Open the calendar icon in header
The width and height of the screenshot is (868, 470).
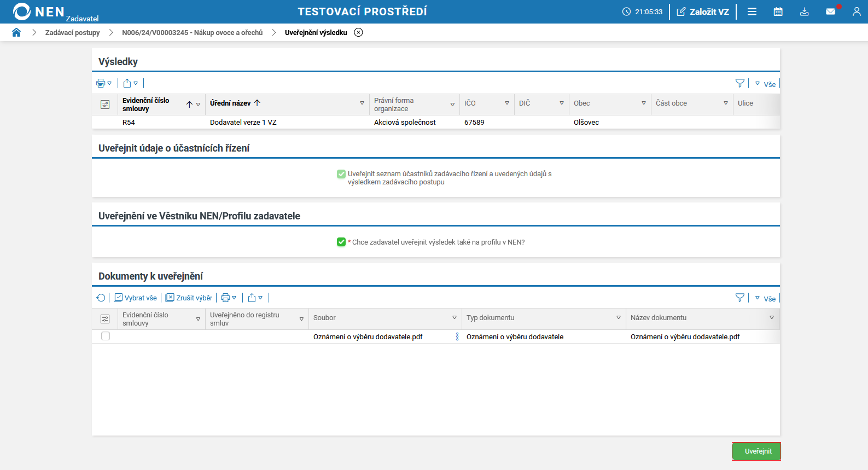(778, 11)
